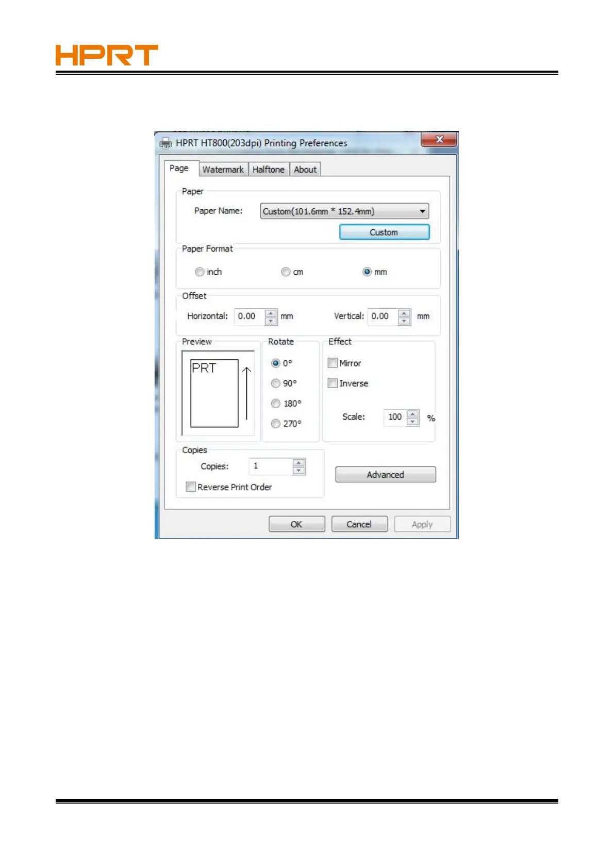
Task: Decrease Copies with down arrow
Action: click(x=299, y=471)
